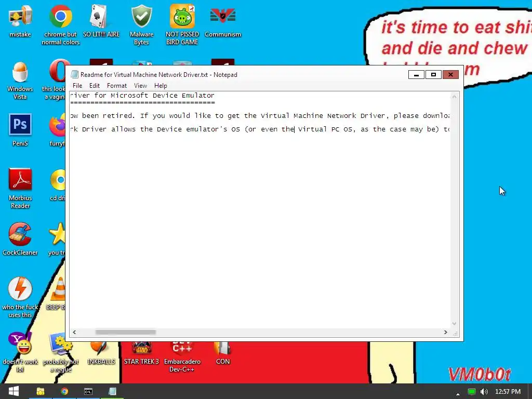Open the Help menu in Notepad

[x=161, y=86]
